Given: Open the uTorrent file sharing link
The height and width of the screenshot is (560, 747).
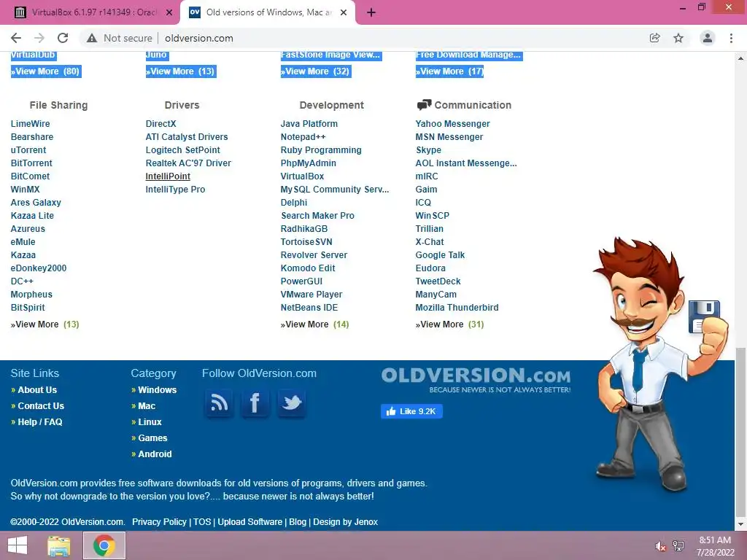Looking at the screenshot, I should (x=28, y=150).
